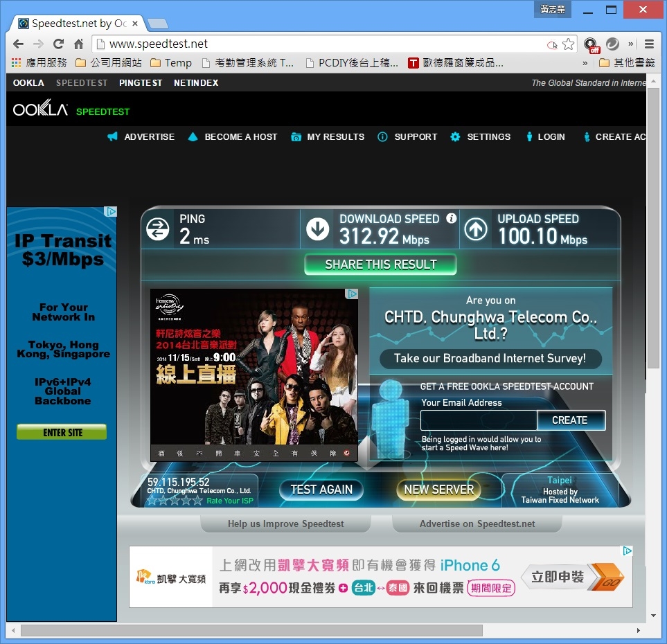Click the LOGIN menu item
This screenshot has height=644, width=667.
(x=546, y=137)
